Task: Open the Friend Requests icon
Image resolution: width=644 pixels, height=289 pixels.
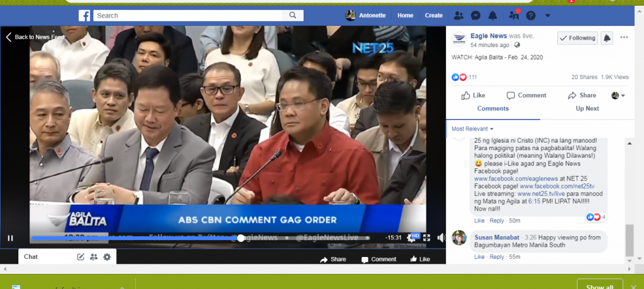Action: pyautogui.click(x=458, y=16)
